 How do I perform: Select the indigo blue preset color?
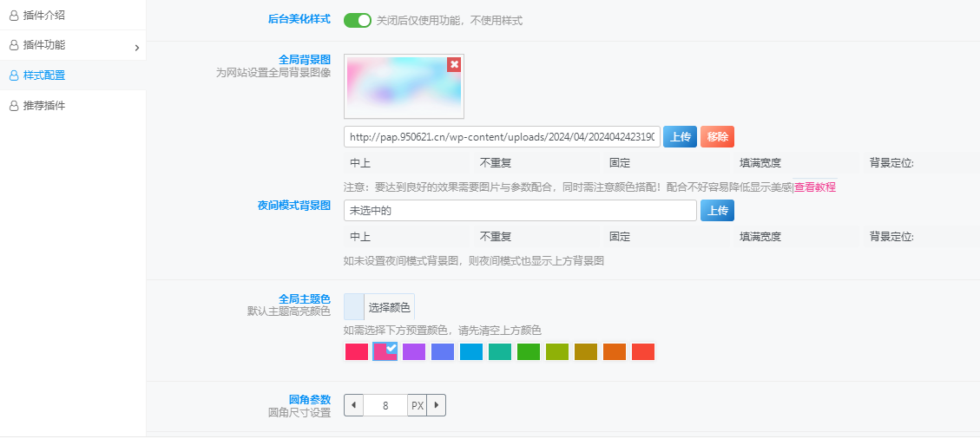click(x=443, y=351)
